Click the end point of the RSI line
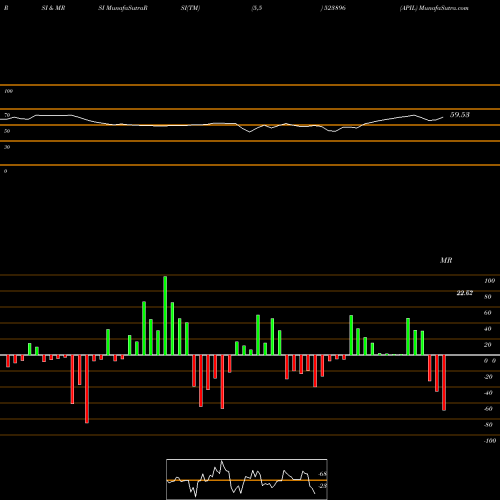Image resolution: width=500 pixels, height=500 pixels. tap(443, 117)
